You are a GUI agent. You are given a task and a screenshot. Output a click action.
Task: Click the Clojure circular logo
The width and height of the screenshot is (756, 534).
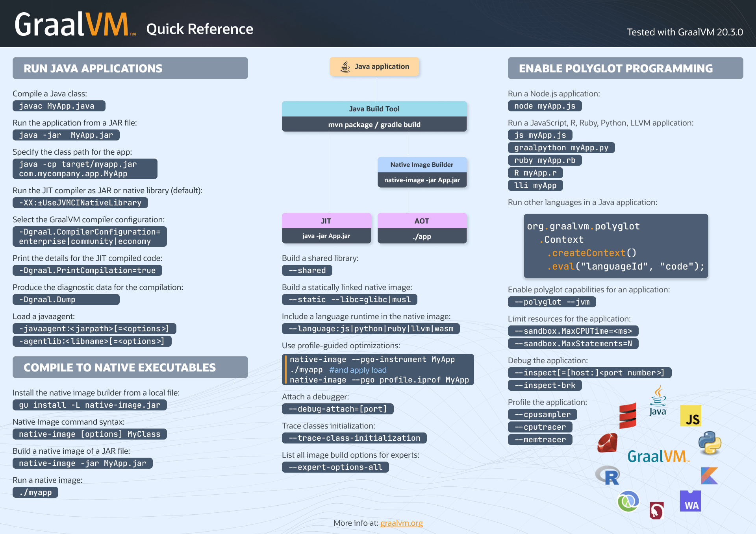point(628,501)
